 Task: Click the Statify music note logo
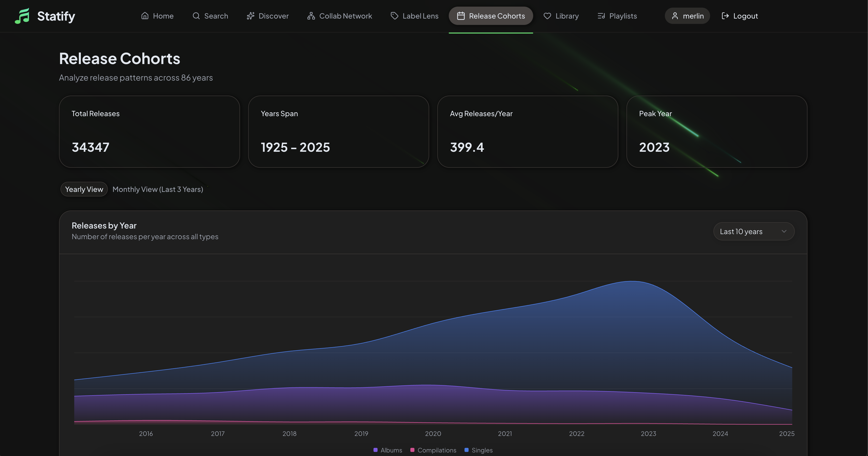coord(22,16)
